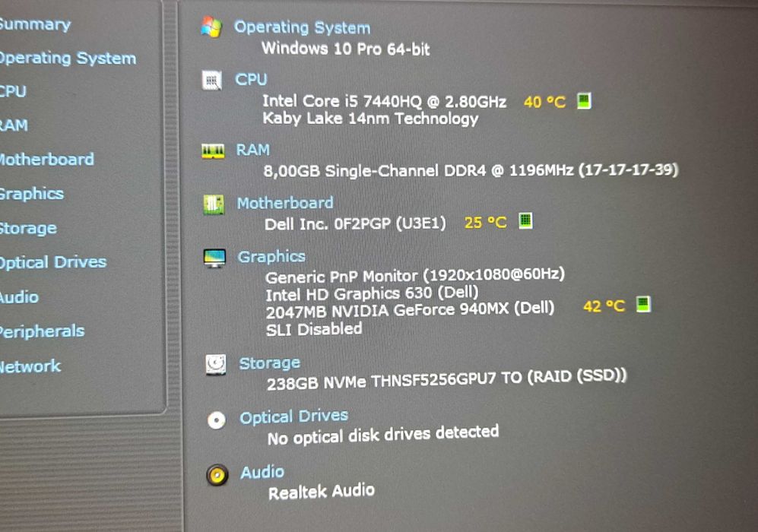
Task: Click Intel Core i5 7440HQ @ 2.80GHz text
Action: pos(384,102)
